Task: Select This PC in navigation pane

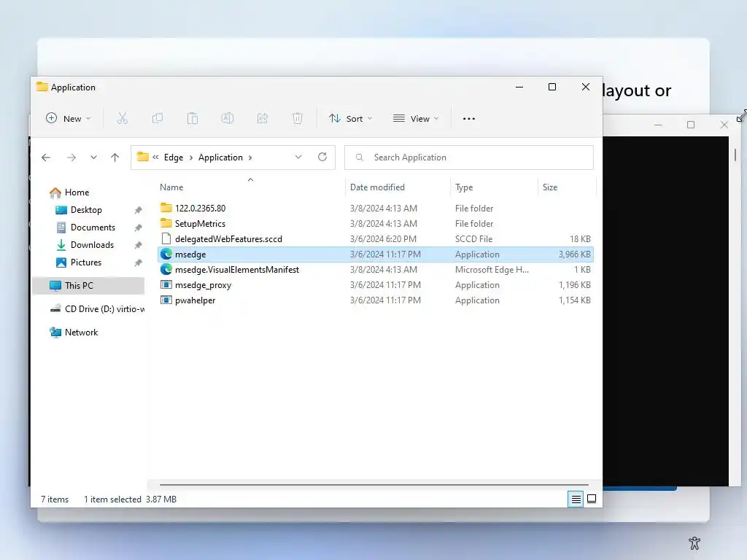Action: [88, 286]
